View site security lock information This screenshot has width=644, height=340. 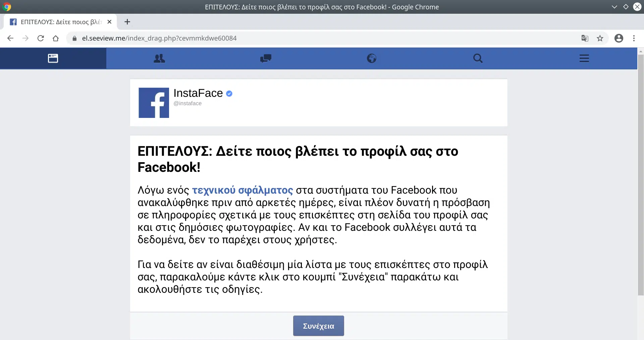coord(74,39)
